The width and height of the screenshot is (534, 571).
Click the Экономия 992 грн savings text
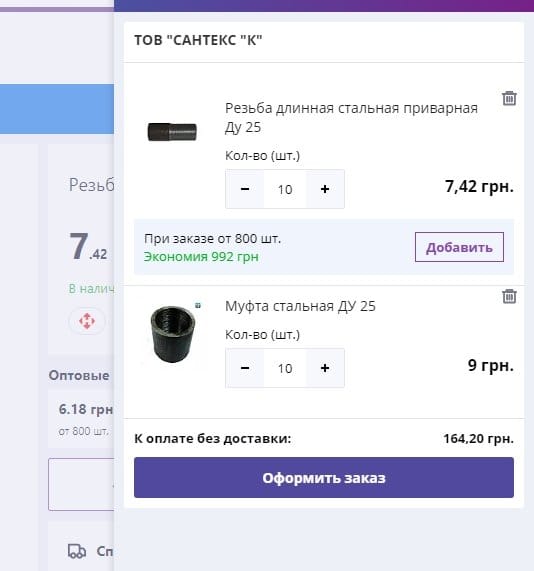click(201, 256)
